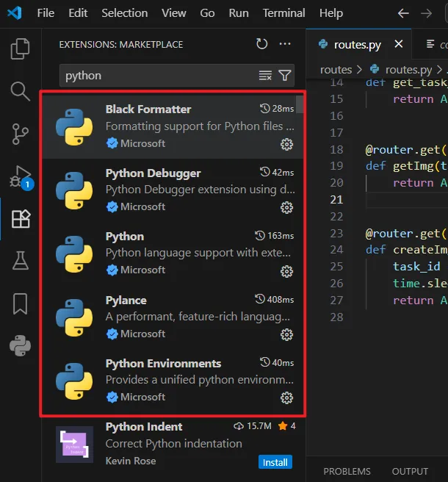
Task: Click line number 21 in editor
Action: 336,200
